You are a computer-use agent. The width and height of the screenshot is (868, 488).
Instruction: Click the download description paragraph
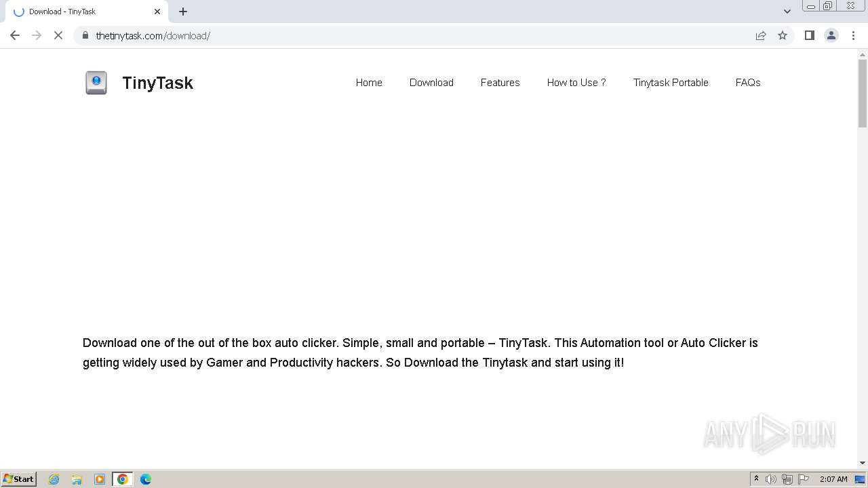tap(420, 352)
